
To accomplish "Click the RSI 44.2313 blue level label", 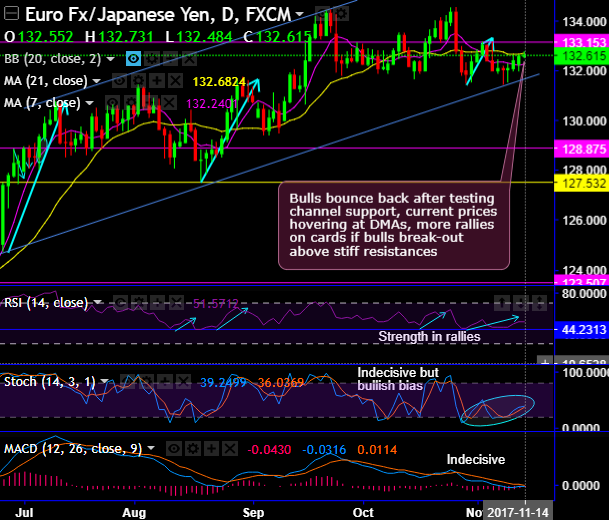I will pos(581,330).
